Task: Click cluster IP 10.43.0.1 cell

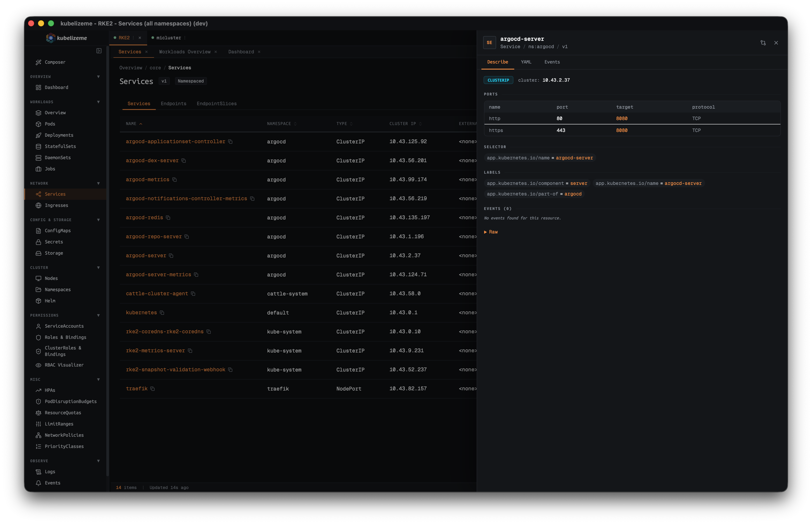Action: pyautogui.click(x=403, y=313)
